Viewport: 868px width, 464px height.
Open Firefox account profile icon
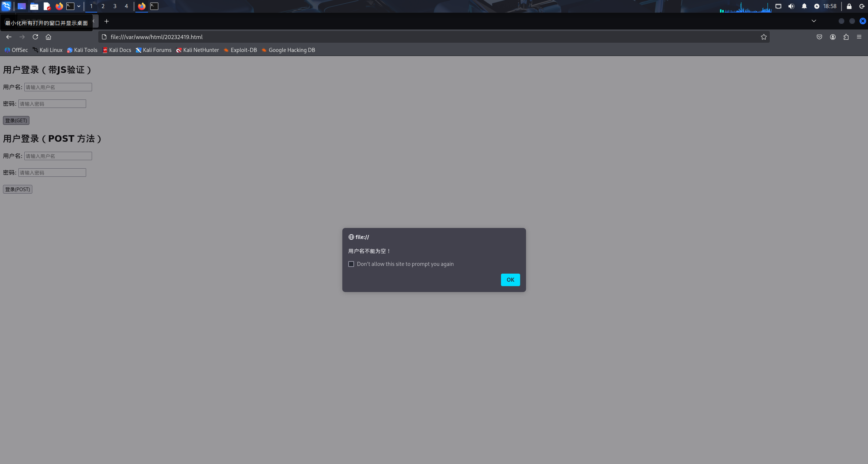coord(833,37)
